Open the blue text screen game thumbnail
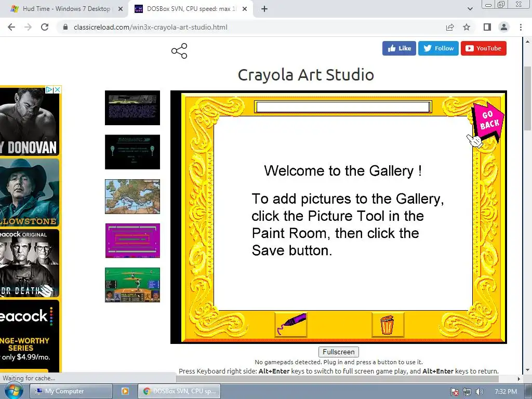This screenshot has width=532, height=399. pyautogui.click(x=132, y=108)
